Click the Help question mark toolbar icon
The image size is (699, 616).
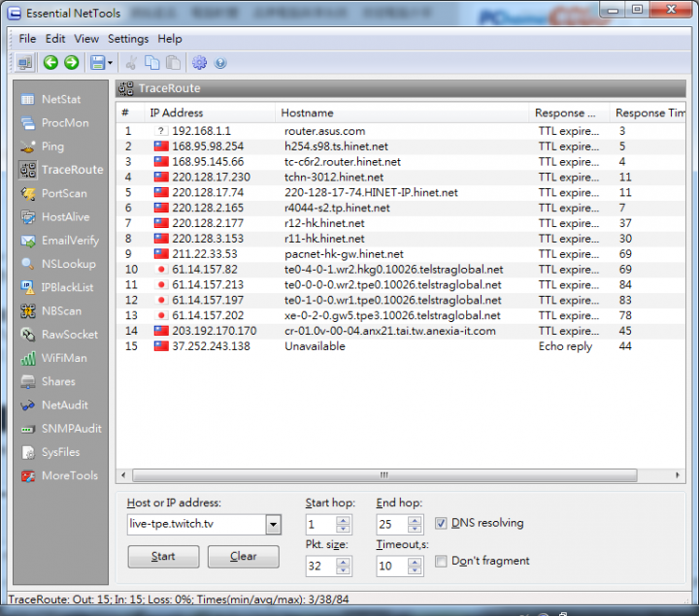tap(220, 63)
